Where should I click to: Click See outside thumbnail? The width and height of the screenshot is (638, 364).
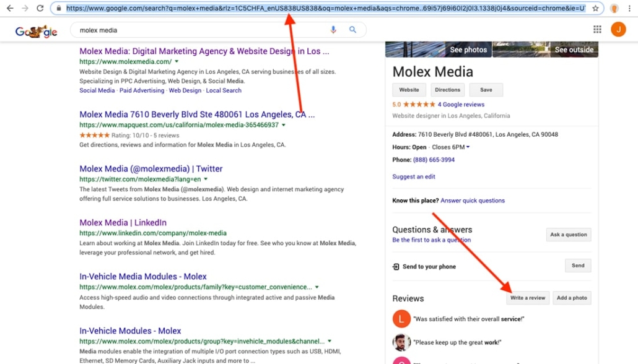pyautogui.click(x=546, y=49)
